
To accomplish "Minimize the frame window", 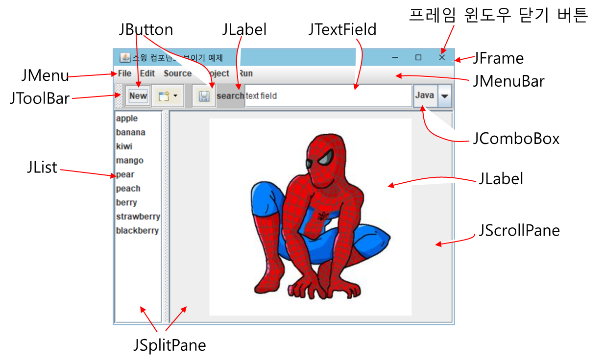I will [x=395, y=58].
